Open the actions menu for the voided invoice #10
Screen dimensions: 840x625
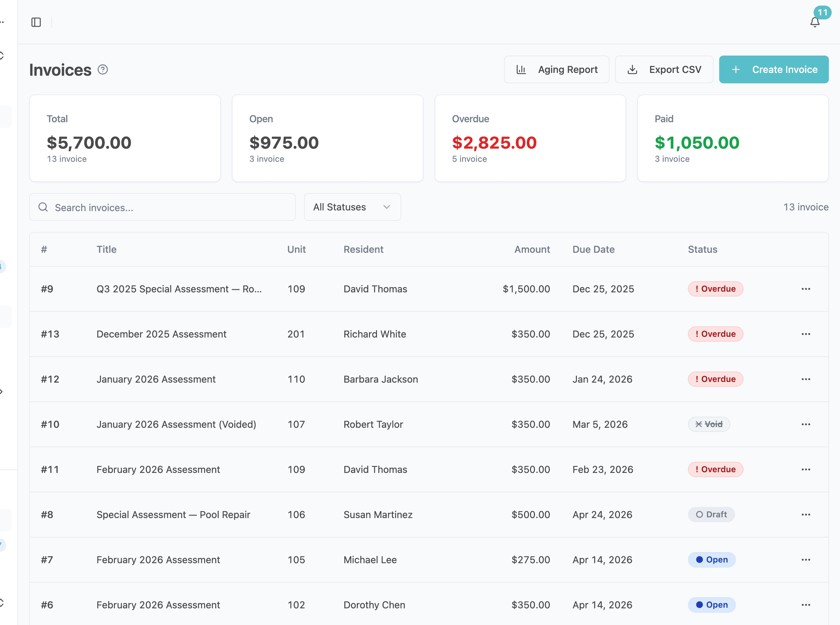[x=806, y=424]
